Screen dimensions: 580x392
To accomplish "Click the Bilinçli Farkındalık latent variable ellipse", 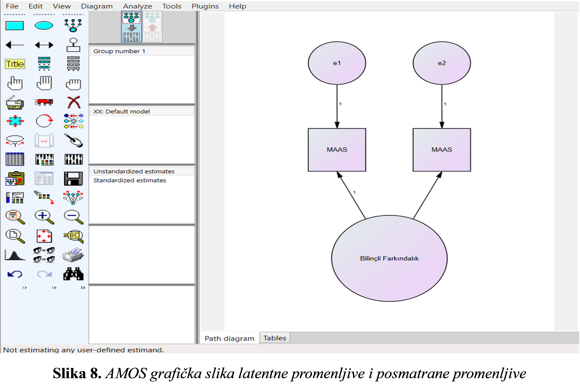I will coord(389,258).
